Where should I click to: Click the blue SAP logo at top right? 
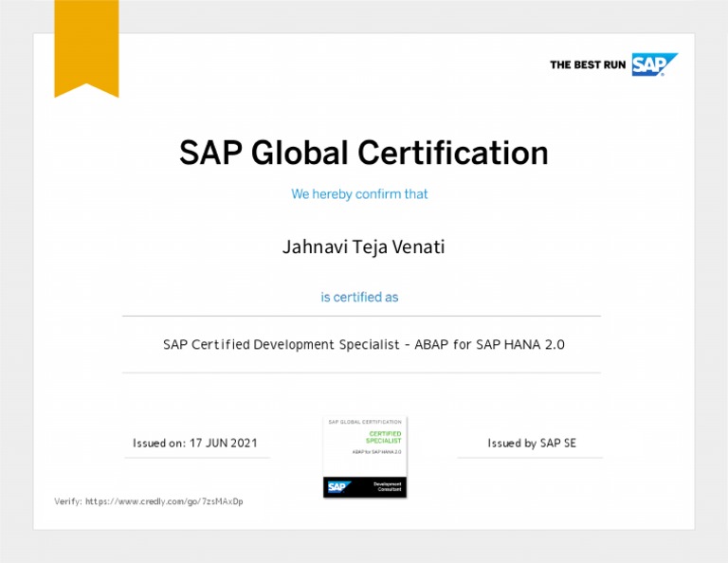654,64
